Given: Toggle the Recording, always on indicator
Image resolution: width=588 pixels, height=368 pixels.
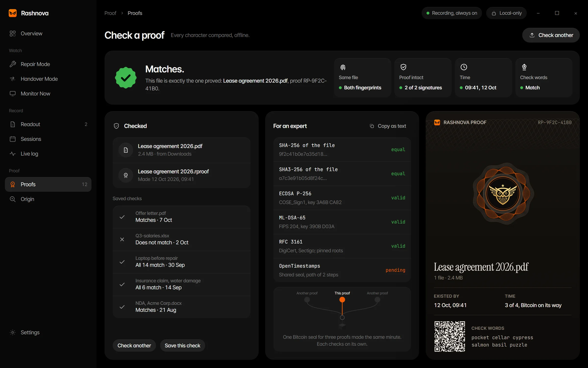Looking at the screenshot, I should tap(452, 13).
